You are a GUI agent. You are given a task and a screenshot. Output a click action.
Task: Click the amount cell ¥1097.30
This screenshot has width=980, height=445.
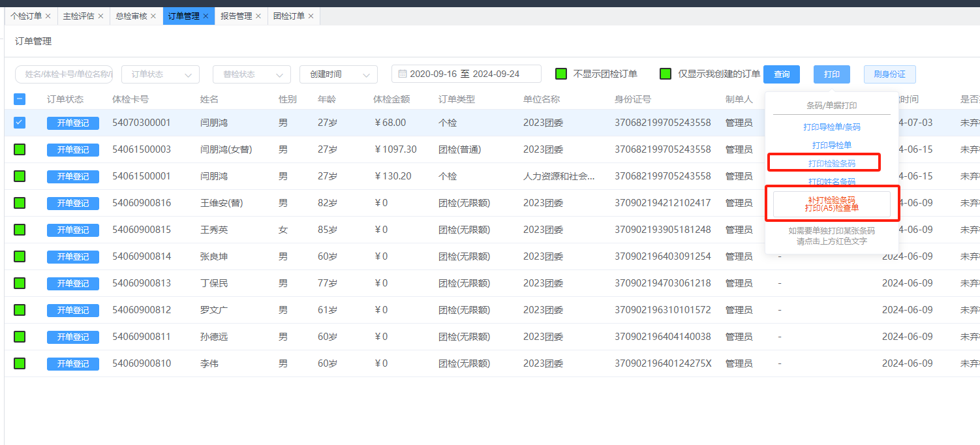[395, 149]
